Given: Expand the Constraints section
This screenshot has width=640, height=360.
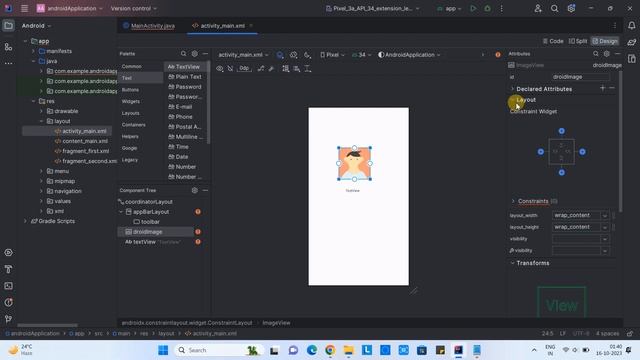Looking at the screenshot, I should (513, 201).
